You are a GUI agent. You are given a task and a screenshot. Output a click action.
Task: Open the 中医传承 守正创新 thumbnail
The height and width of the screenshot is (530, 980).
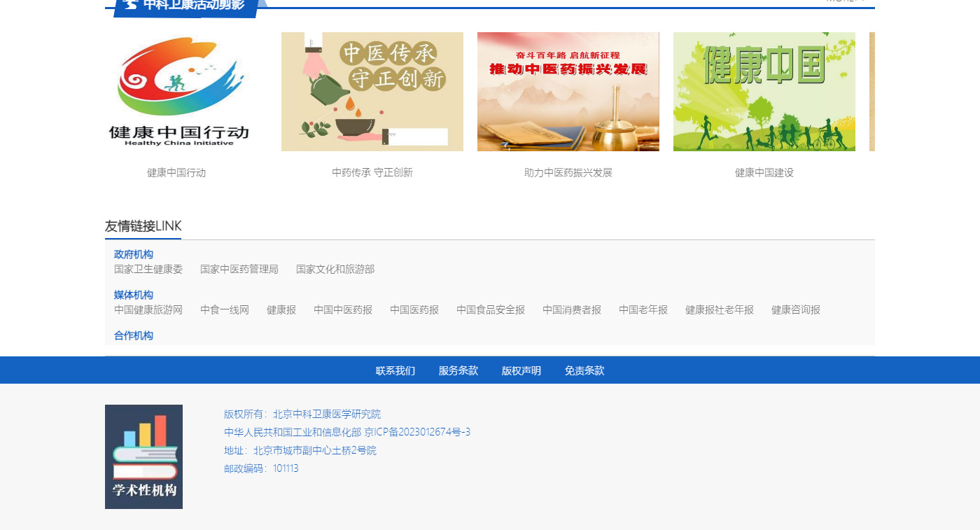point(372,92)
